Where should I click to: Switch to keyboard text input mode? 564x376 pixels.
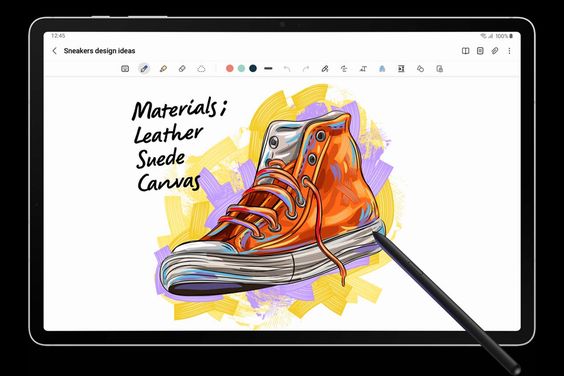coord(125,68)
